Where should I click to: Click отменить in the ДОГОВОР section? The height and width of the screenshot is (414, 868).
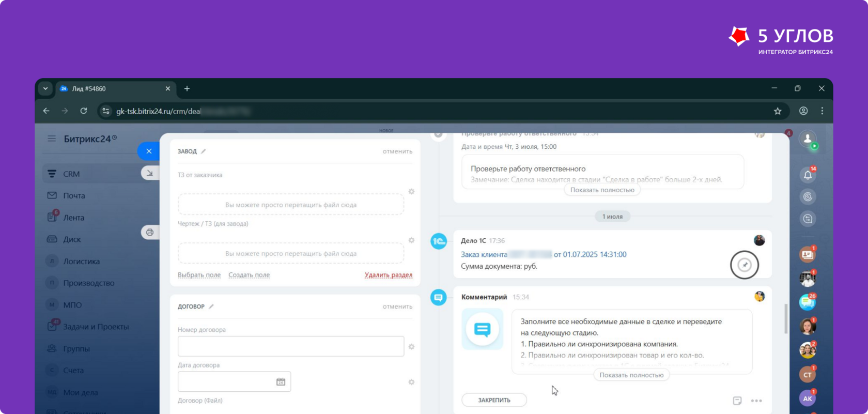point(397,306)
